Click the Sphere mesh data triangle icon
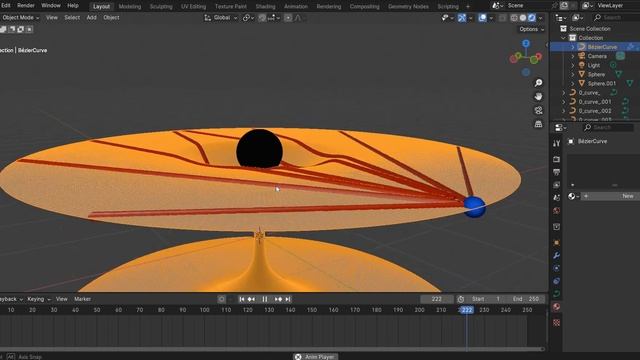Viewport: 640px width, 360px height. coord(619,74)
